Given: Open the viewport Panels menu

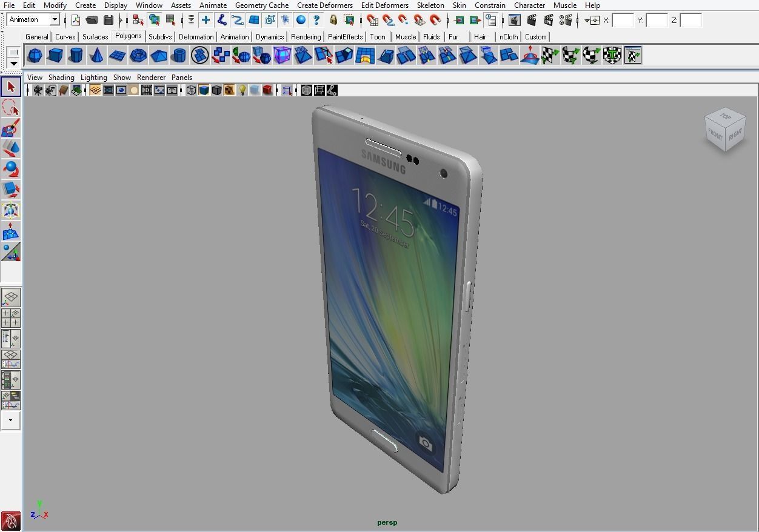Looking at the screenshot, I should pos(182,78).
